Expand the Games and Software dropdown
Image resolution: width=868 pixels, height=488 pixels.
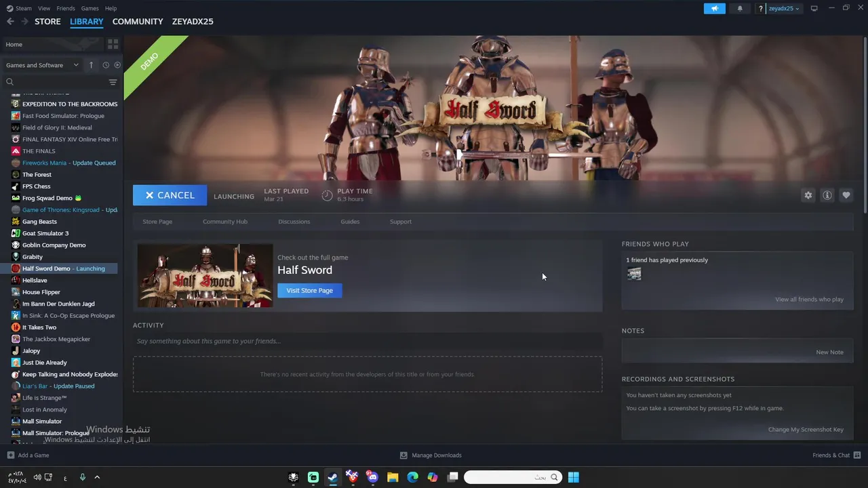click(x=42, y=65)
